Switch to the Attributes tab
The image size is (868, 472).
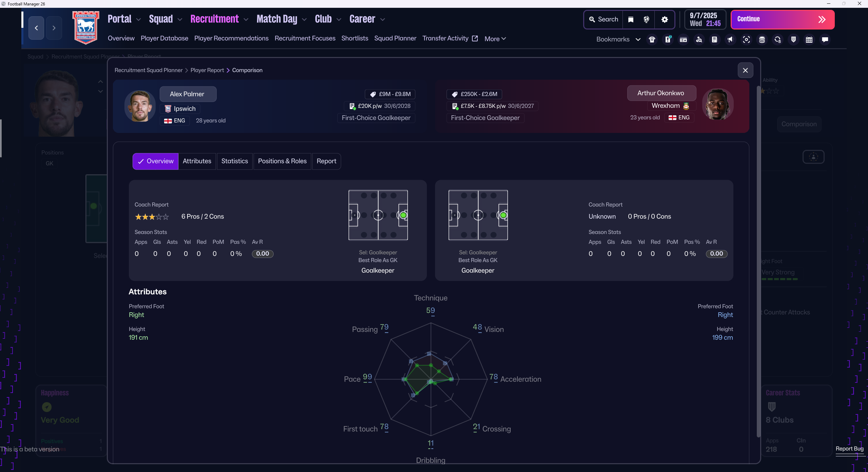[197, 161]
